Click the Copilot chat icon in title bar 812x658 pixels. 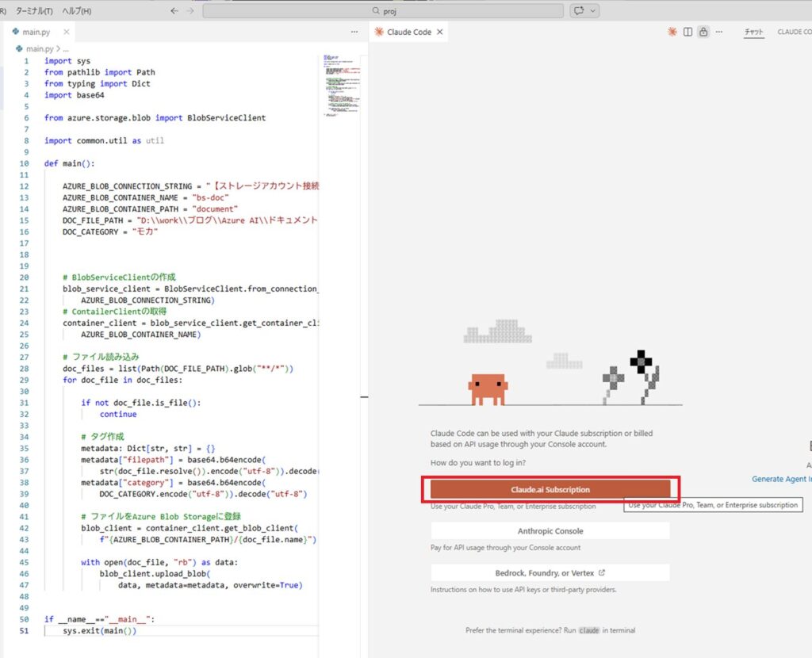tap(580, 11)
